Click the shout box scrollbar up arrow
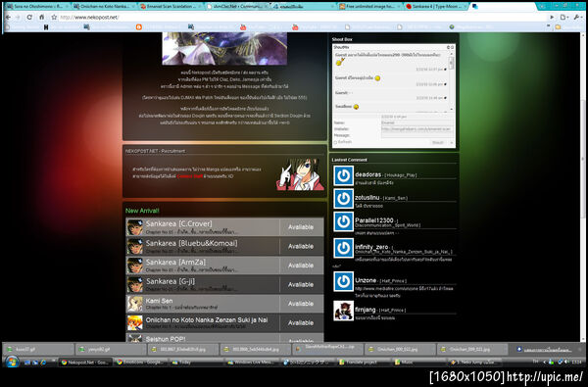This screenshot has height=387, width=588. [x=451, y=54]
